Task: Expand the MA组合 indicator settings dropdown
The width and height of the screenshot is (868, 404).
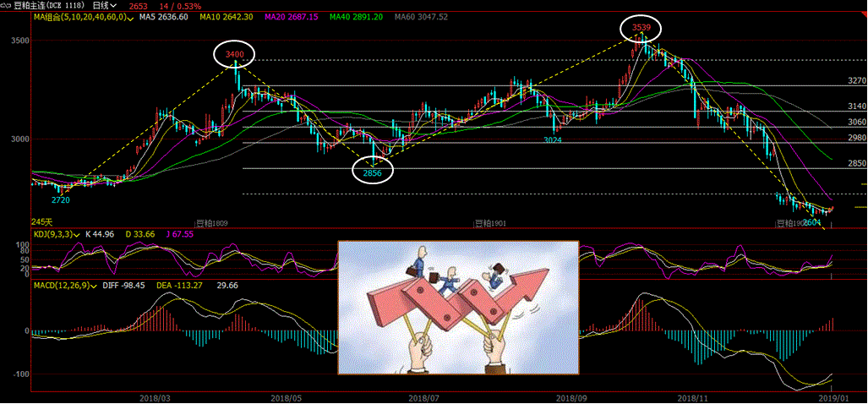Action: click(x=128, y=17)
